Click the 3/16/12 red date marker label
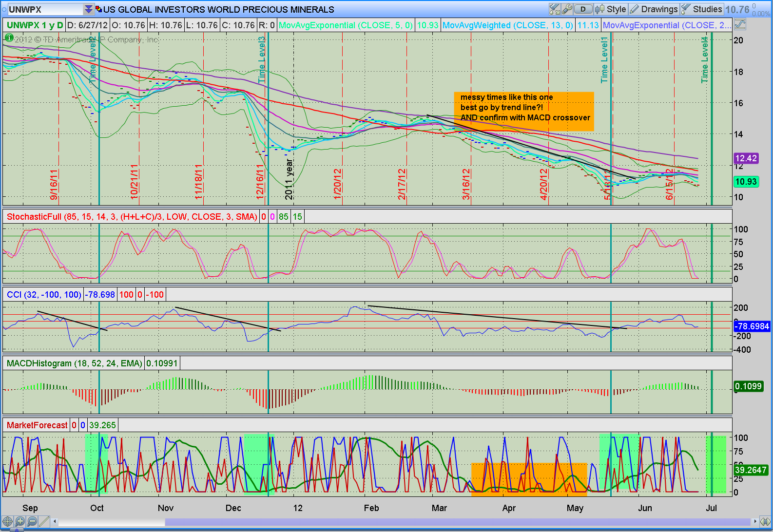773x532 pixels. pyautogui.click(x=466, y=184)
